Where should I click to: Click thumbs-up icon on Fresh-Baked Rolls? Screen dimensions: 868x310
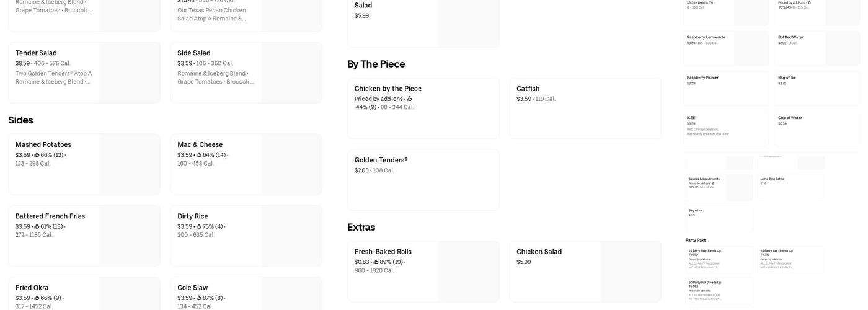pos(376,262)
